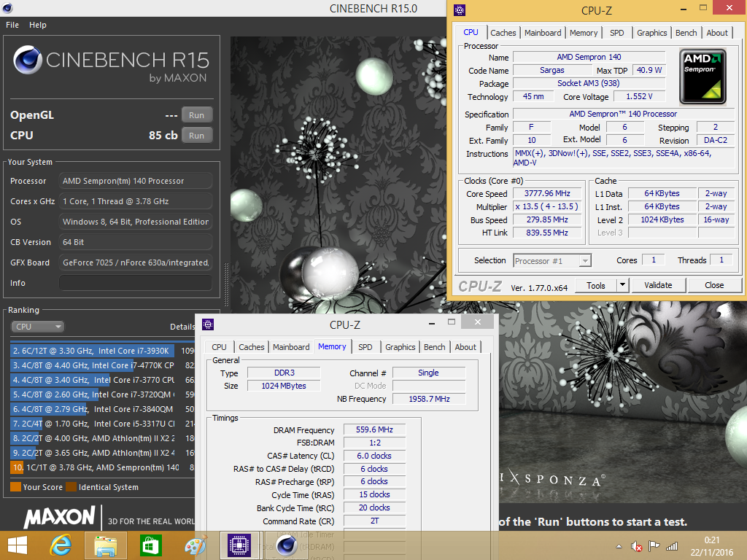Run the CPU benchmark

[x=196, y=135]
